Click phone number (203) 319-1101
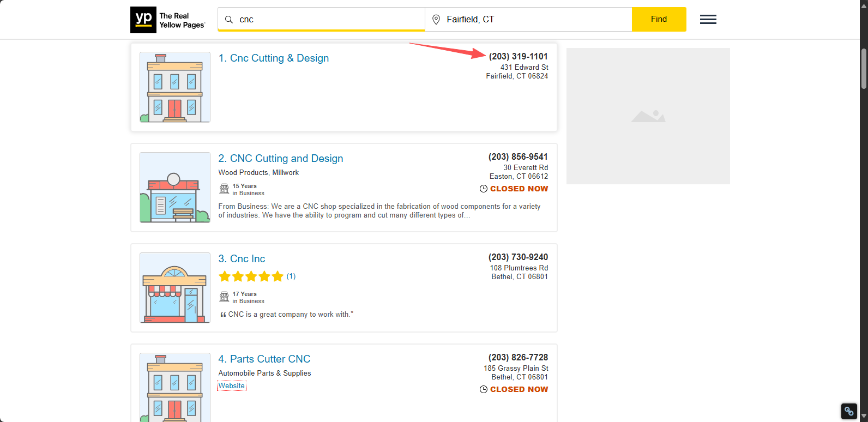Screen dimensions: 868x422 point(519,56)
